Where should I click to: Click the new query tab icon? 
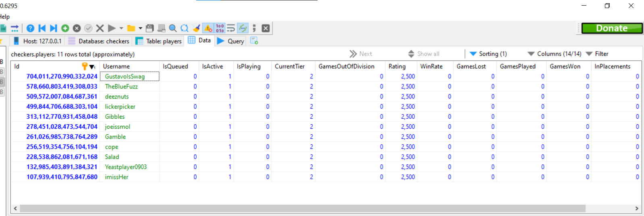coord(254,41)
